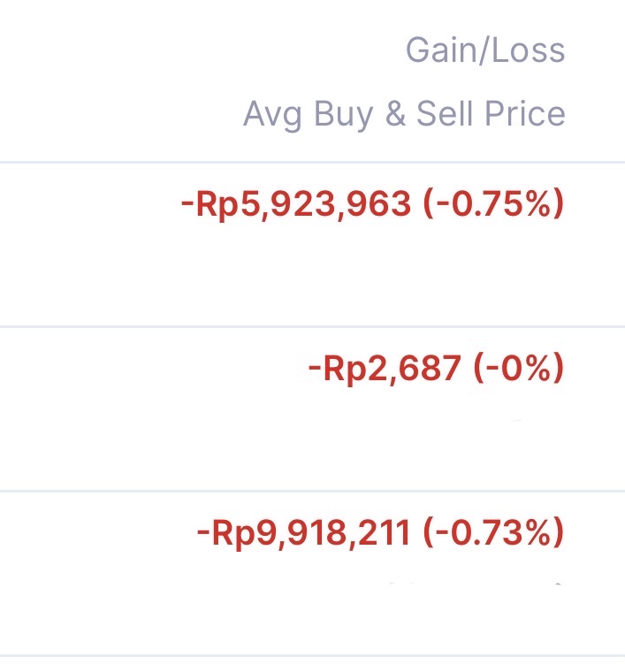Select the -Rp9,918,211 loss amount
The image size is (625, 672).
pos(303,533)
